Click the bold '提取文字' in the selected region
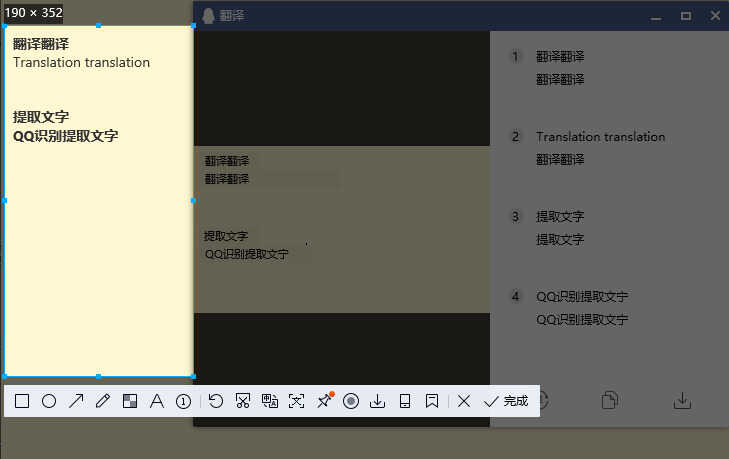Screen dimensions: 729x459 (41, 117)
